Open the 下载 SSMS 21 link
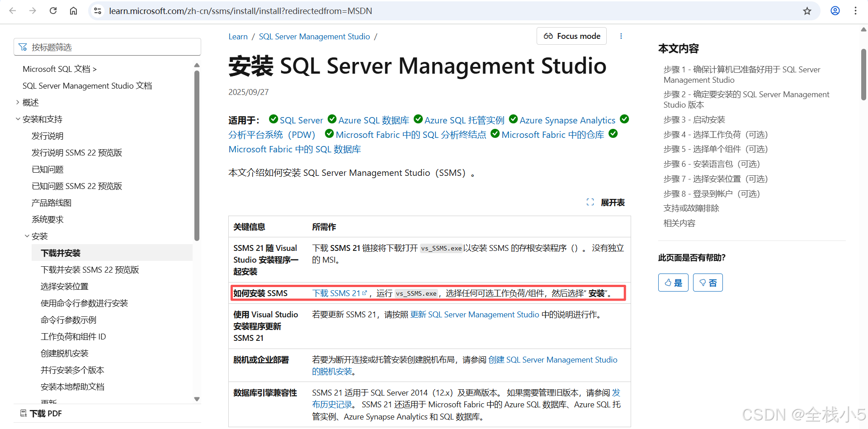 point(337,292)
